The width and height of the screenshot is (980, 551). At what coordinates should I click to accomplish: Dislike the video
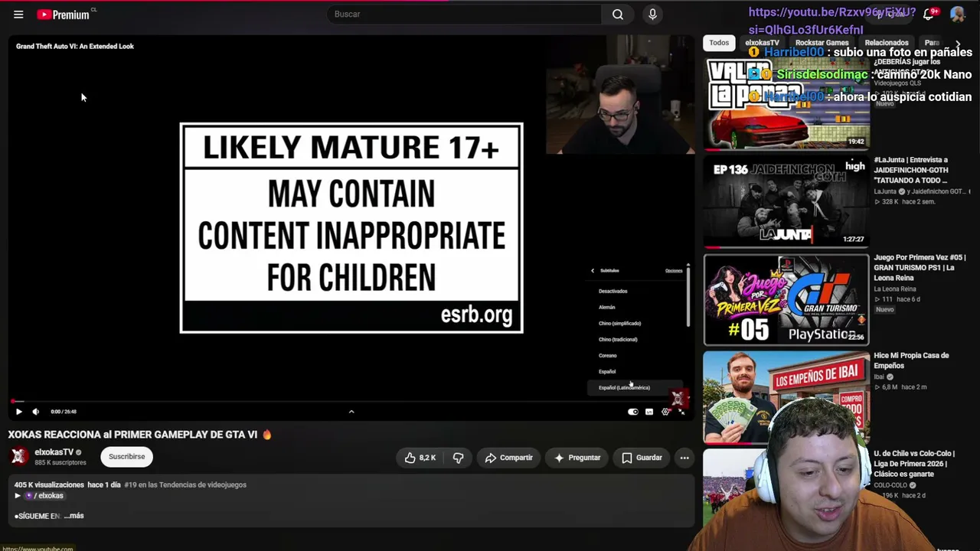click(x=458, y=458)
